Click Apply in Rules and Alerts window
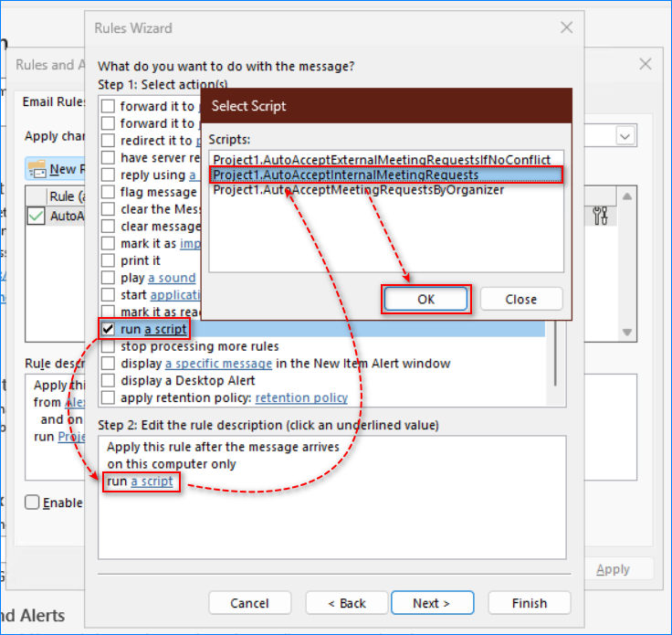 coord(613,569)
